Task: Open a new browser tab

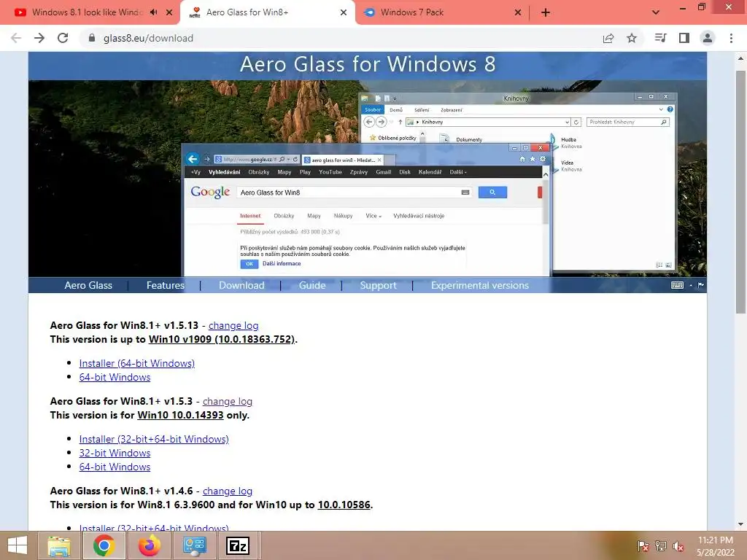Action: pos(546,13)
